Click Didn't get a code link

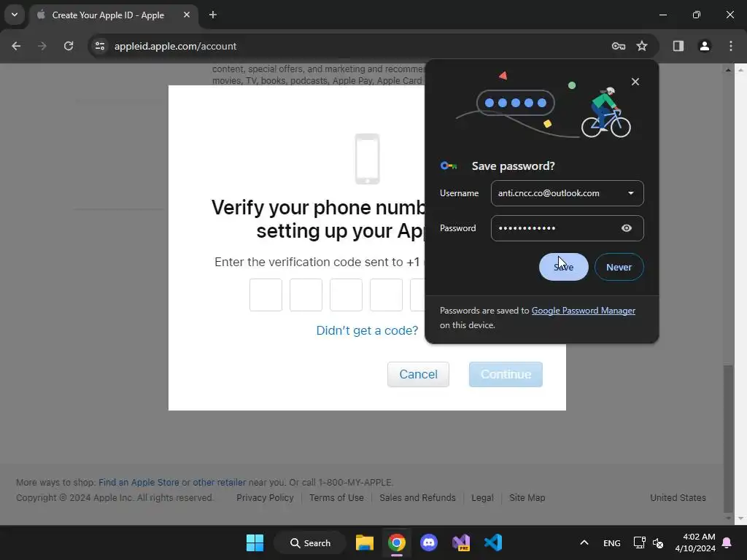[x=367, y=330]
